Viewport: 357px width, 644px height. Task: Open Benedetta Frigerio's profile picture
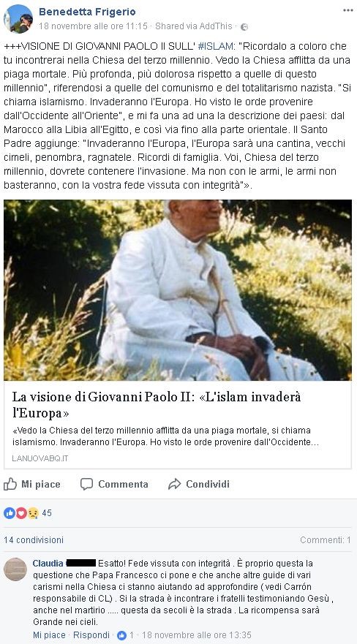(x=18, y=19)
